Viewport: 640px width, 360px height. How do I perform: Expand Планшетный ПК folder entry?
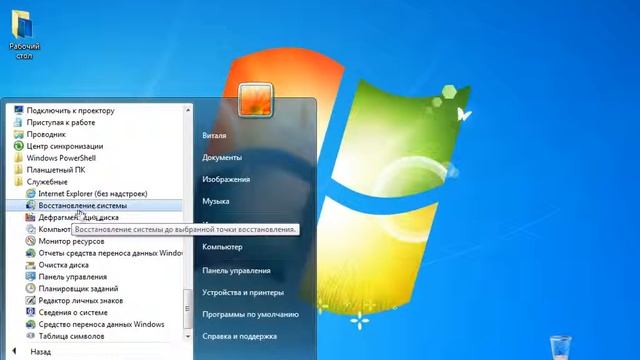tap(56, 169)
